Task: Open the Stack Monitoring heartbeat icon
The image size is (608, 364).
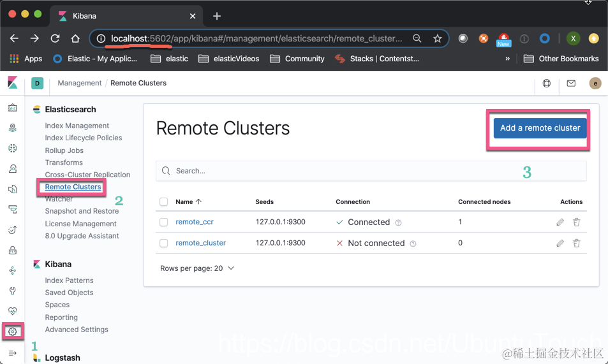Action: pos(12,311)
